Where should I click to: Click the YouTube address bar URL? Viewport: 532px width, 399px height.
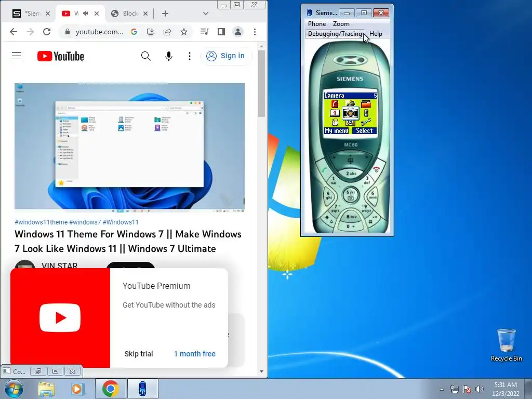click(99, 32)
